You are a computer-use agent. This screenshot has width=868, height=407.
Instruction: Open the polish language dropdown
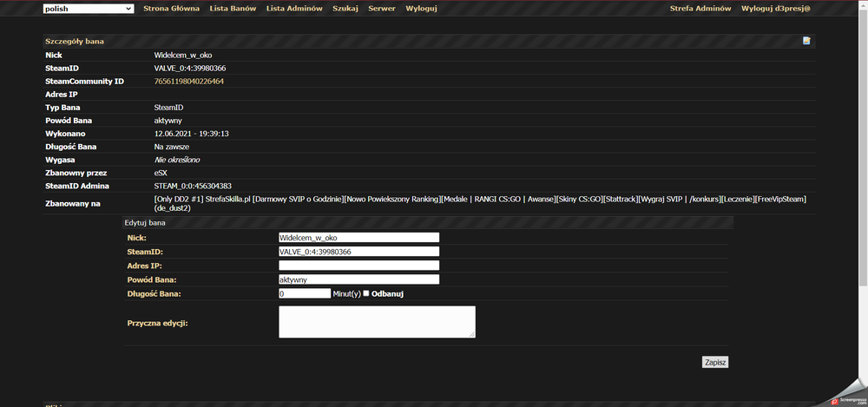tap(89, 9)
